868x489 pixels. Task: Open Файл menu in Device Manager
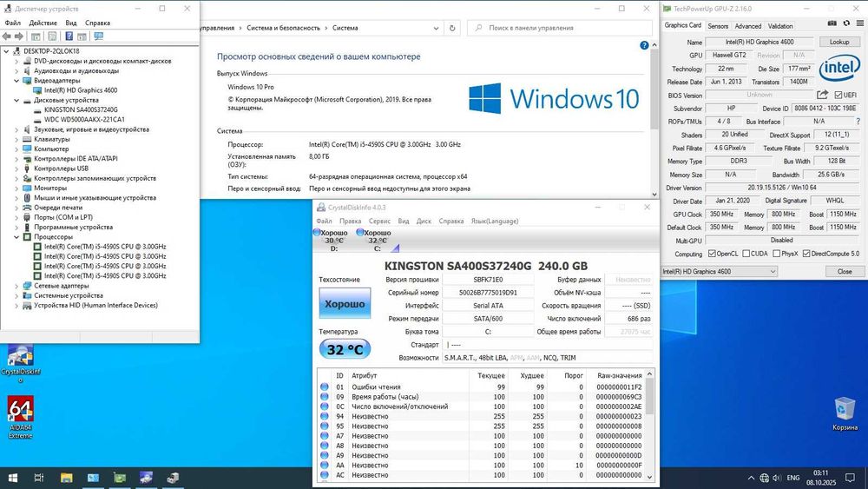pyautogui.click(x=13, y=23)
